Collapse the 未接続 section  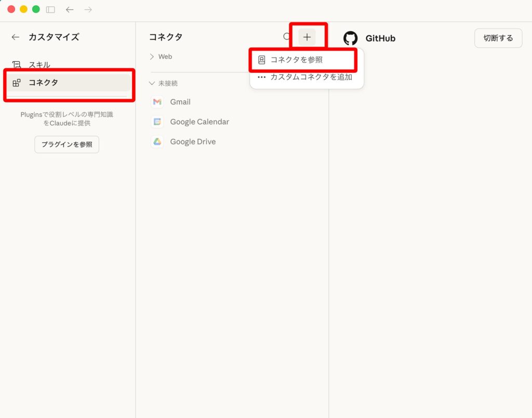point(152,83)
